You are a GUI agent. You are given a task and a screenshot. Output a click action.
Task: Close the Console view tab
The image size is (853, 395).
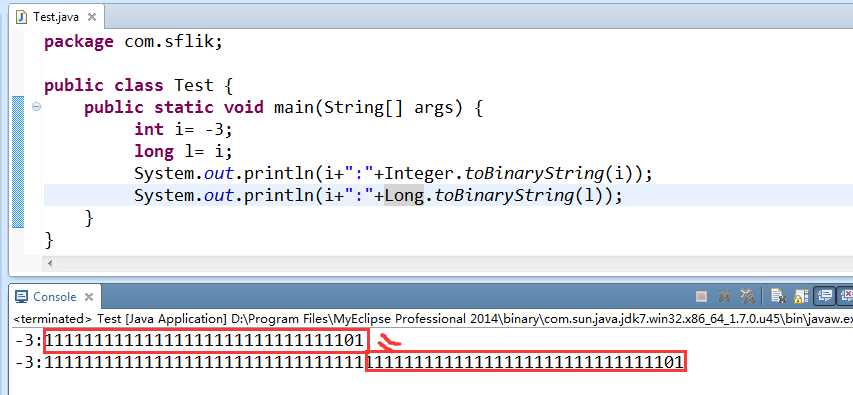(x=89, y=297)
